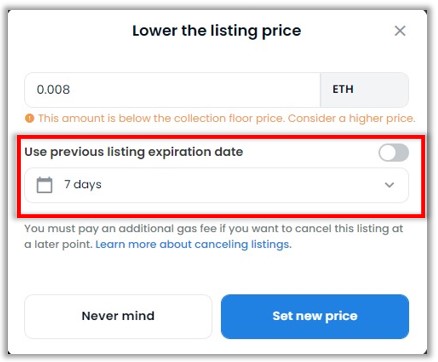
Task: Open Learn more about canceling listings link
Action: [x=193, y=244]
